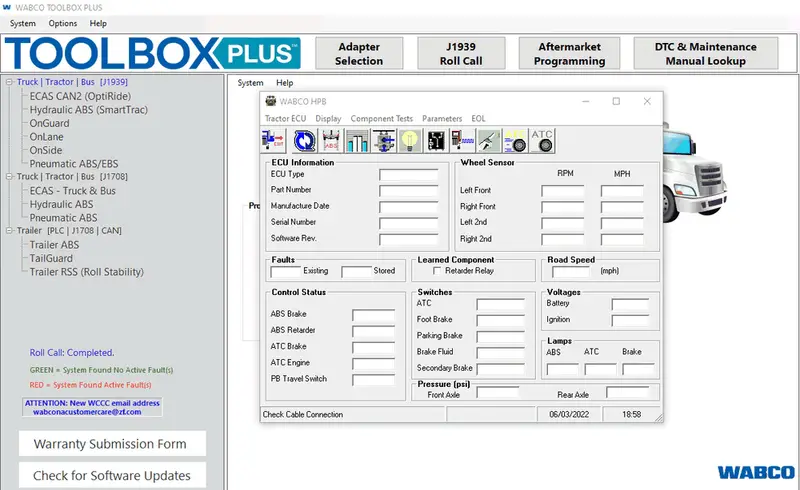Select TailGuard tree item
The height and width of the screenshot is (490, 800).
pyautogui.click(x=51, y=258)
